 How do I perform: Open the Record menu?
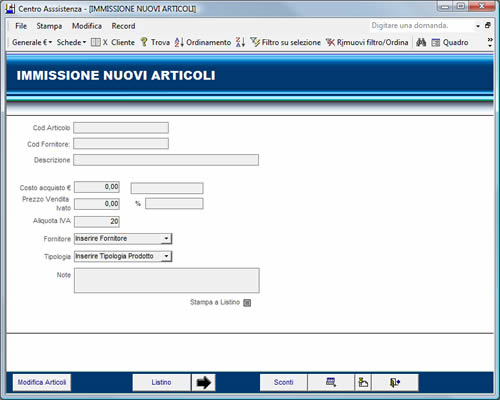(123, 26)
